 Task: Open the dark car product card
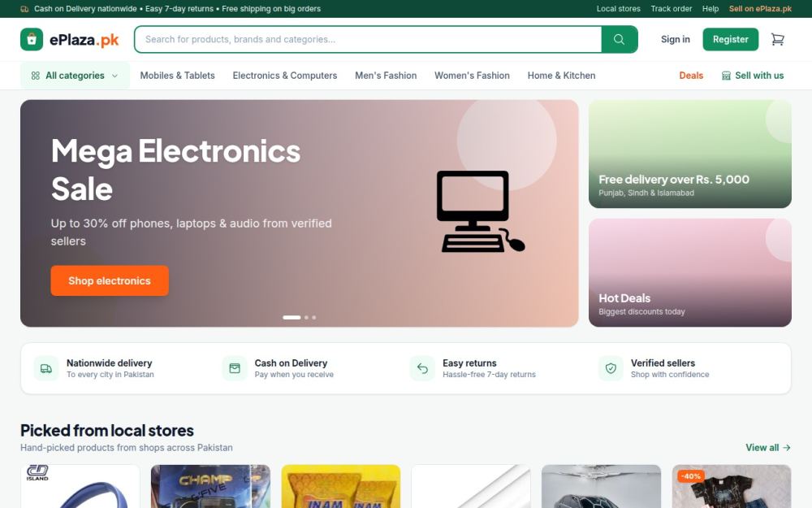pos(601,486)
